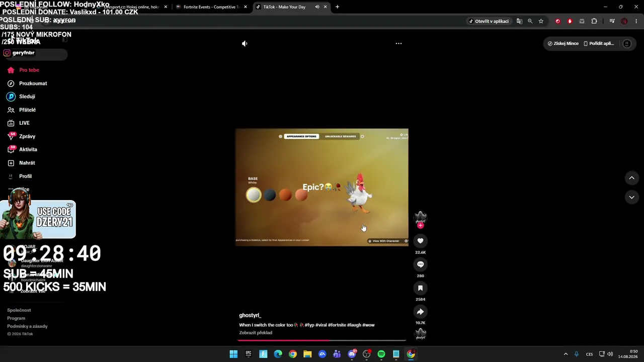Open Discord from the taskbar
The image size is (644, 362).
tap(352, 354)
